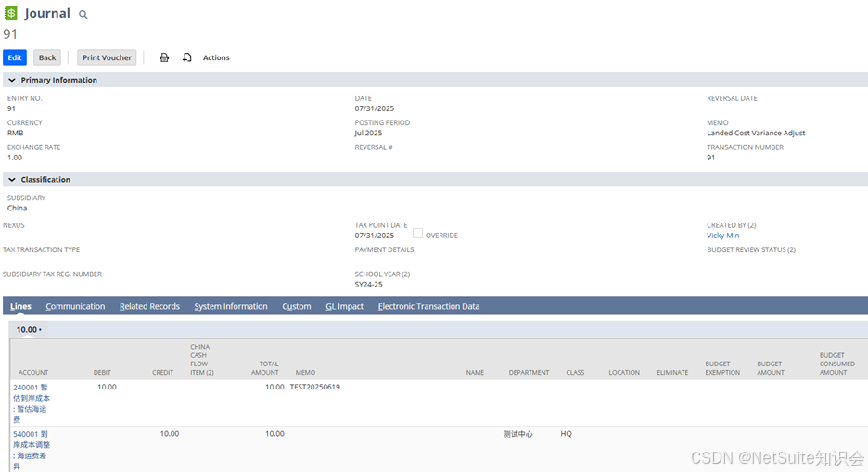The height and width of the screenshot is (472, 868).
Task: Open account link 240001 暂估到岸成本
Action: (31, 403)
